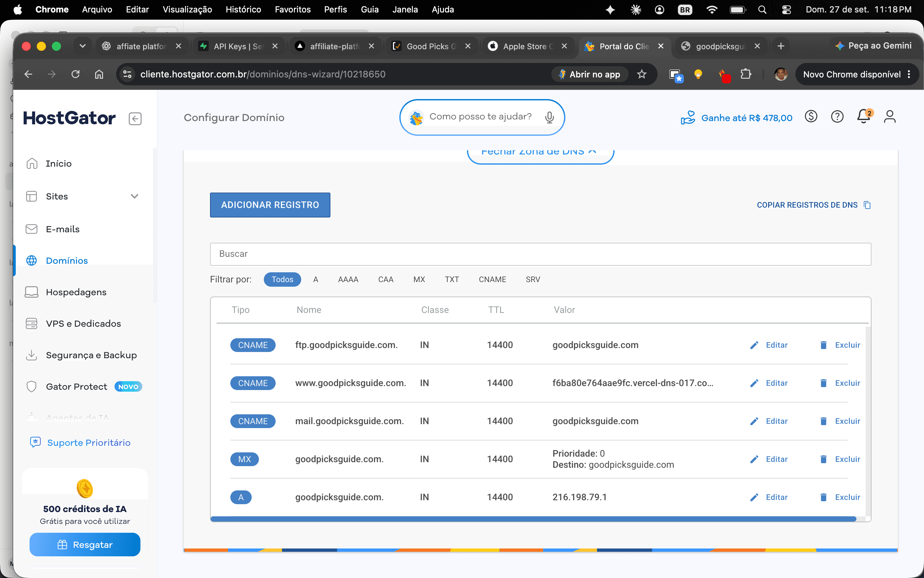Collapse the HostGator sidebar panel icon

tap(135, 118)
